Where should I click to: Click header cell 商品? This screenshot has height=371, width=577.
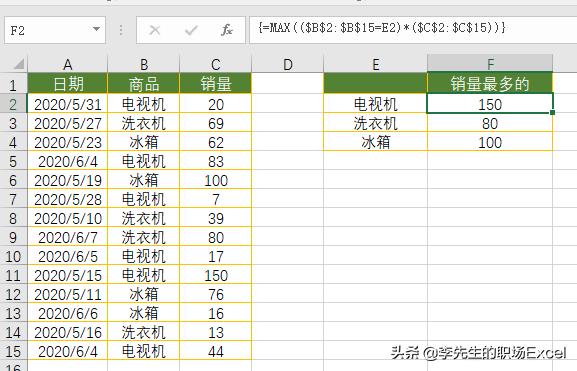click(144, 83)
